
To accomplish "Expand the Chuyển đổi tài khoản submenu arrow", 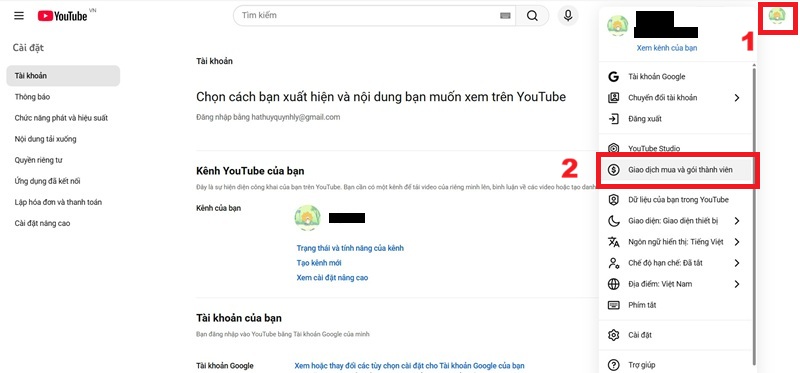I will pyautogui.click(x=737, y=97).
